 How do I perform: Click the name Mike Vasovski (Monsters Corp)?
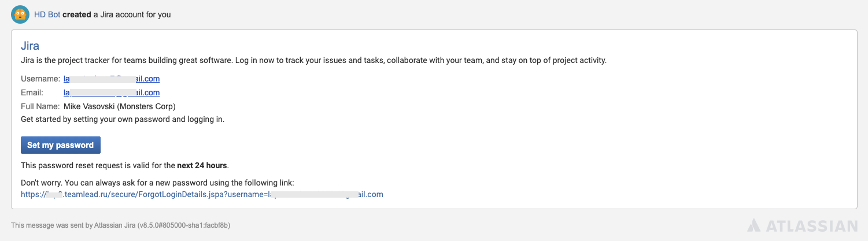[119, 106]
